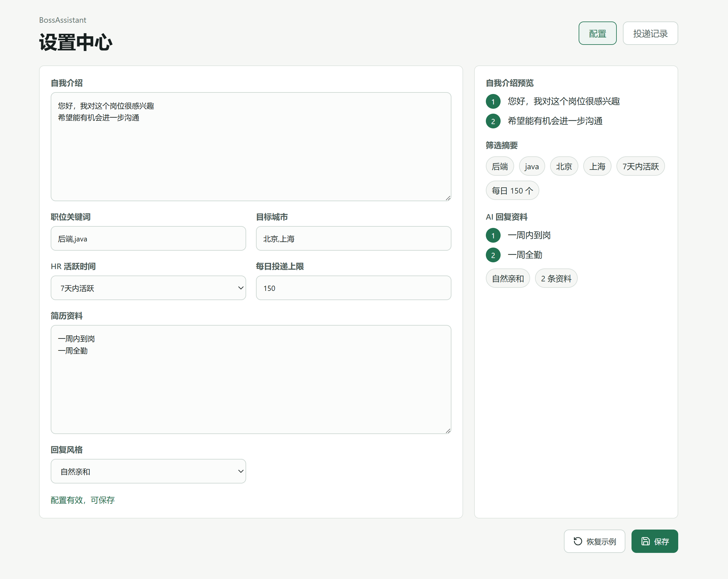Click the 目标城市 input field
This screenshot has height=579, width=728.
tap(353, 239)
